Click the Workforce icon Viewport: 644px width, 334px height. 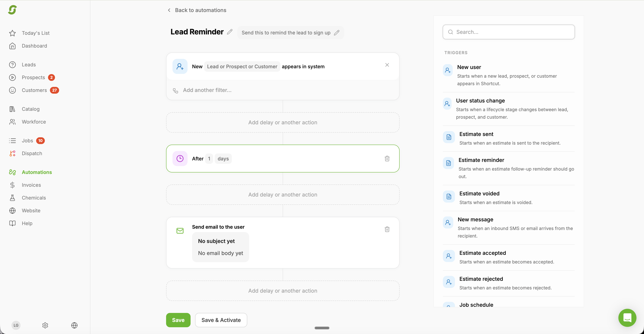point(12,122)
